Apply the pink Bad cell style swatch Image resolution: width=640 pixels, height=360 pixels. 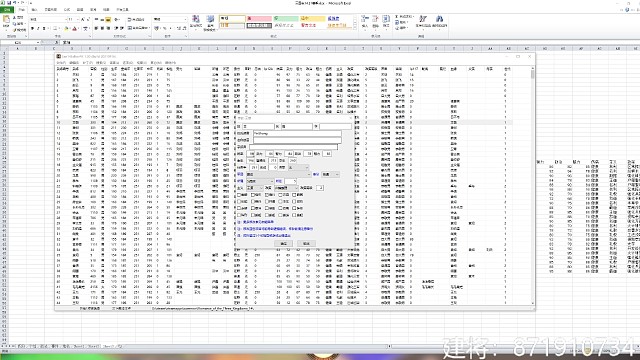click(259, 19)
